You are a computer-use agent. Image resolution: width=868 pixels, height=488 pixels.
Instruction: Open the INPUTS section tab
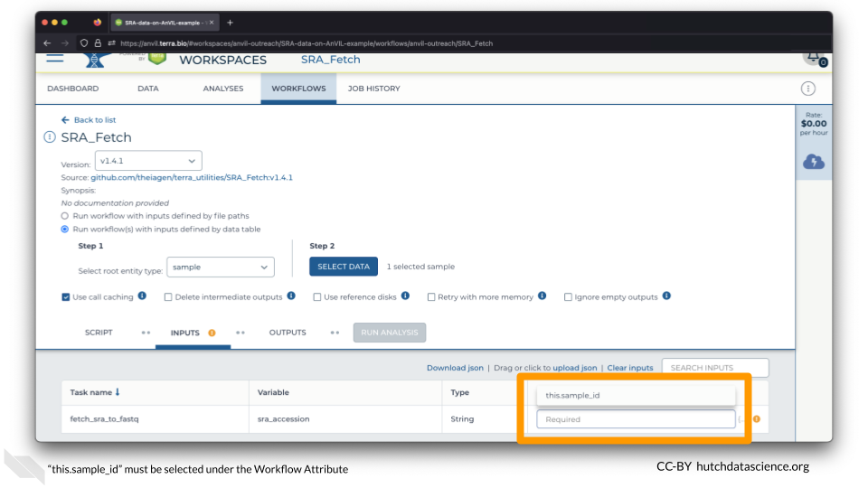pyautogui.click(x=184, y=333)
